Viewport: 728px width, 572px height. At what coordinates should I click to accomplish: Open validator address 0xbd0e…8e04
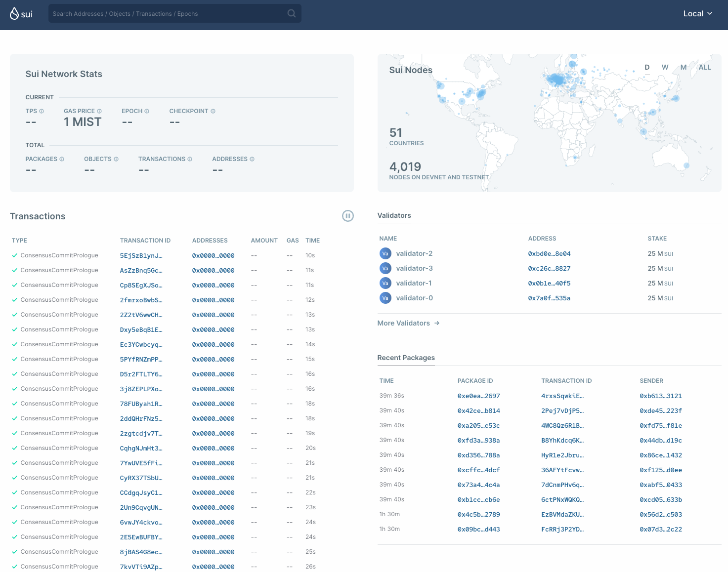point(549,253)
